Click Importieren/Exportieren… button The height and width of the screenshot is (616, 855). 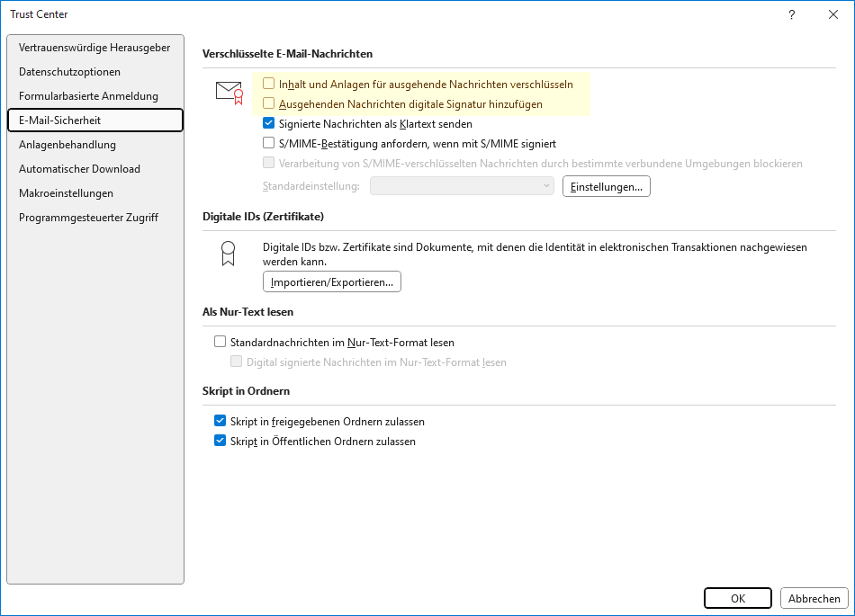point(332,281)
